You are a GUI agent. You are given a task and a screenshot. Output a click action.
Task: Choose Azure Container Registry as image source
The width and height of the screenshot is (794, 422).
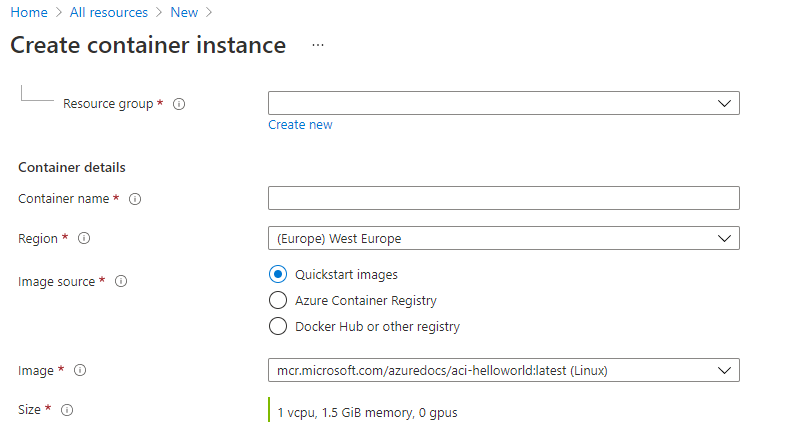(x=278, y=300)
